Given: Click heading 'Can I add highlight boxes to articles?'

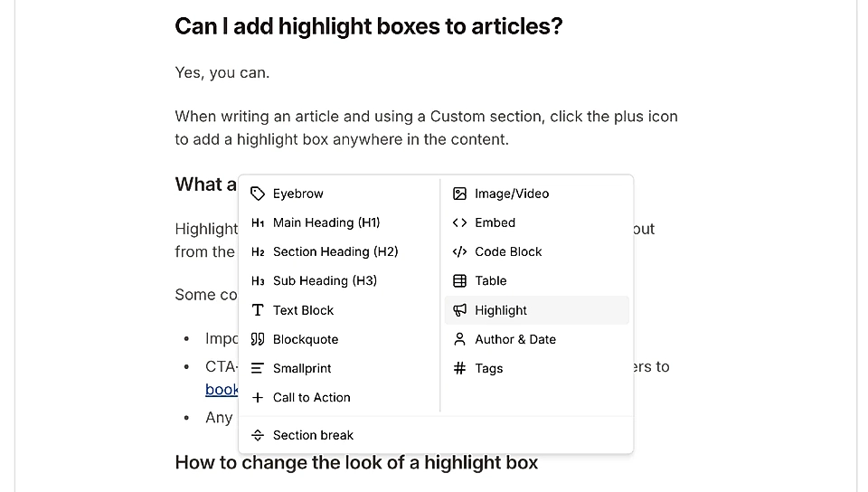Looking at the screenshot, I should 369,26.
